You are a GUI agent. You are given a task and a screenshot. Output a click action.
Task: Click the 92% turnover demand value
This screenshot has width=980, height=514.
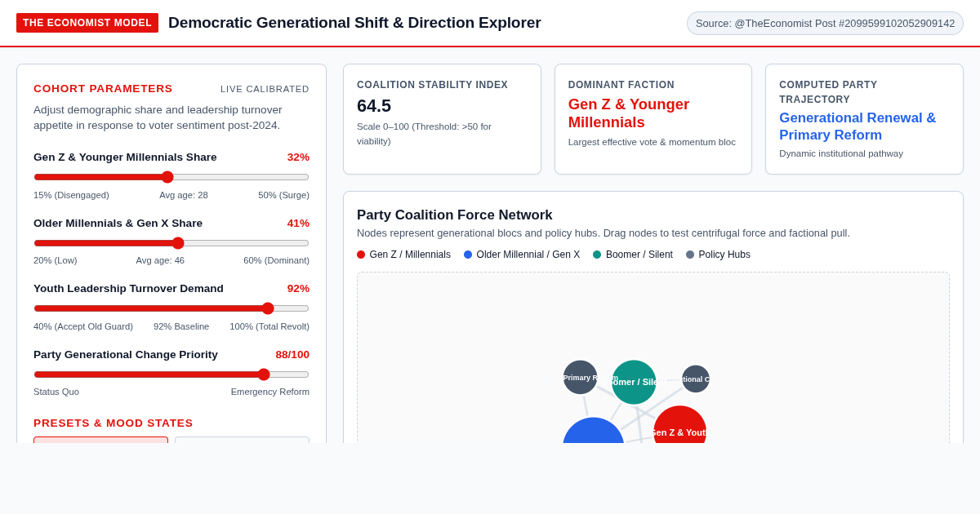tap(298, 288)
